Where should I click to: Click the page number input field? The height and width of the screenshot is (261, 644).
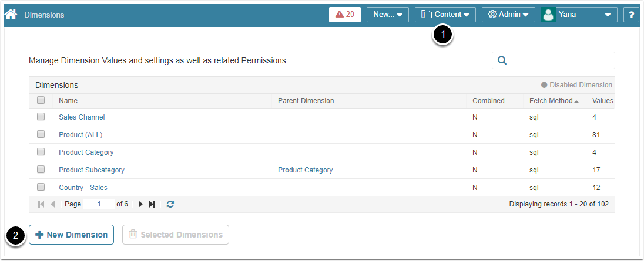point(99,204)
